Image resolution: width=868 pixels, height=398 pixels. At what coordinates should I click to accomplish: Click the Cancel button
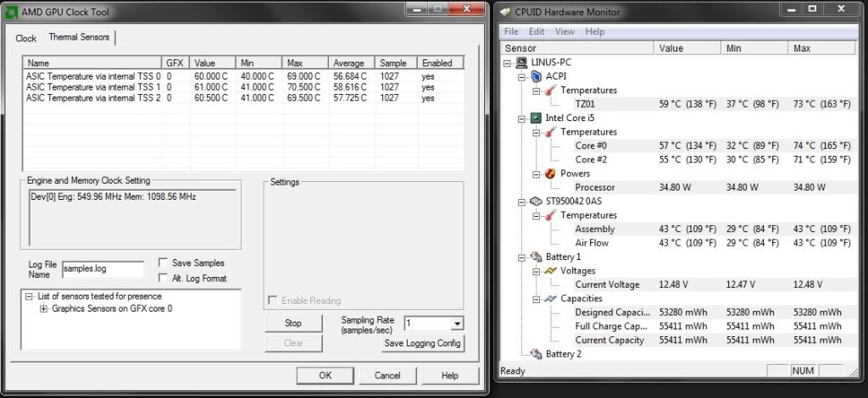387,375
